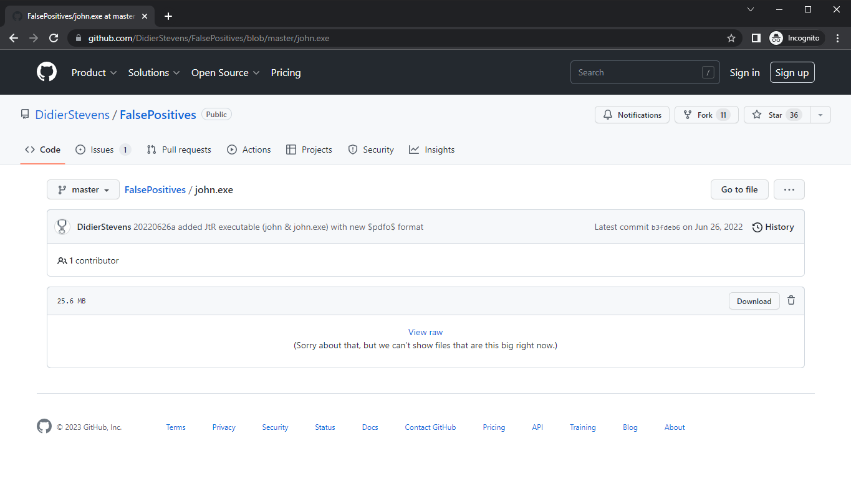Expand the Product menu in header

coord(94,73)
